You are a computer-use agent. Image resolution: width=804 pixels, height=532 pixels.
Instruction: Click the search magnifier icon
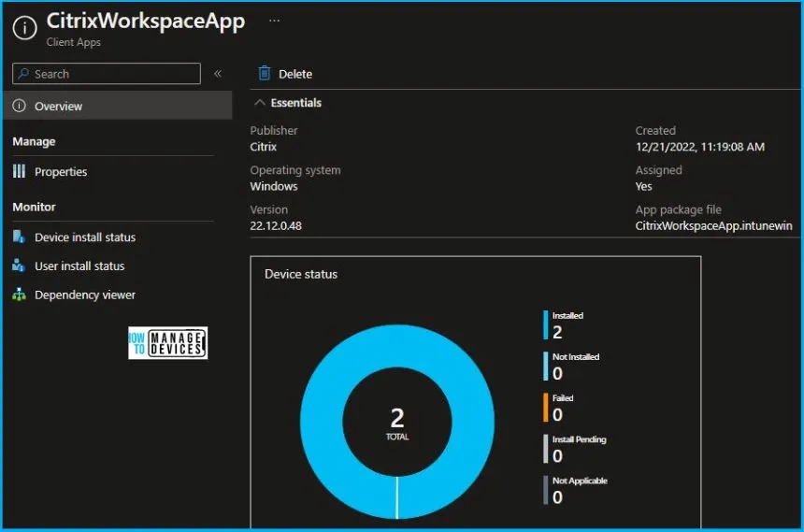point(23,74)
